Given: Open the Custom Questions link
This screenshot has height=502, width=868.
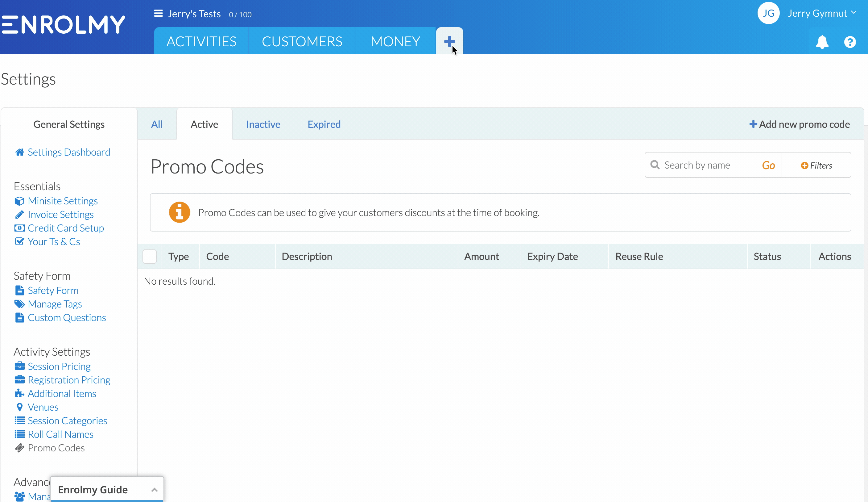Looking at the screenshot, I should pyautogui.click(x=67, y=317).
